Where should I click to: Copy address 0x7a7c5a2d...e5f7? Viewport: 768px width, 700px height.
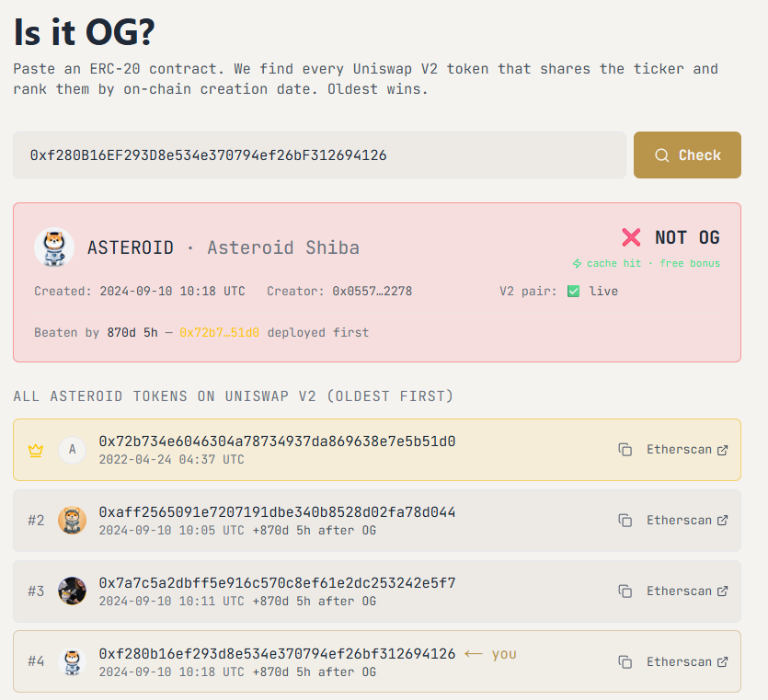pos(625,591)
